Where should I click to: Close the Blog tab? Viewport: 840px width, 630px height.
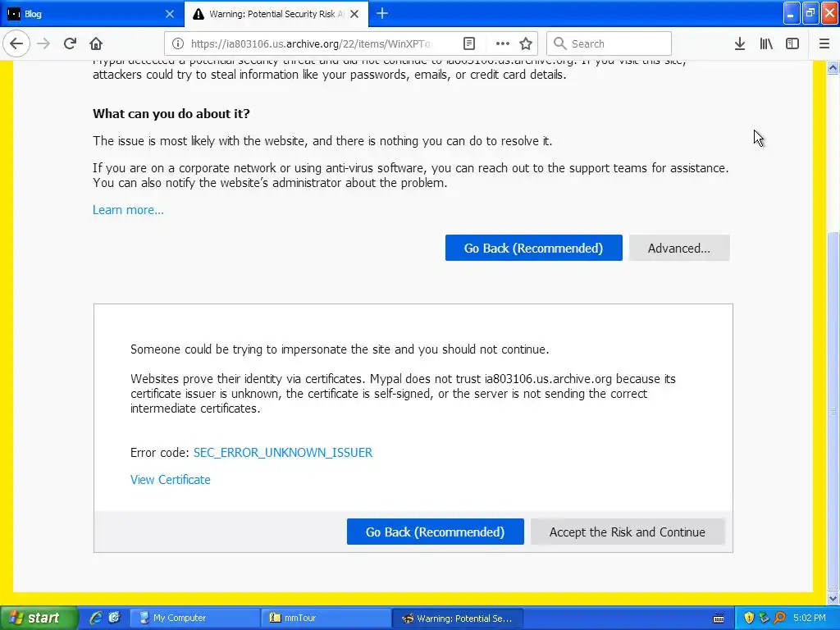169,14
